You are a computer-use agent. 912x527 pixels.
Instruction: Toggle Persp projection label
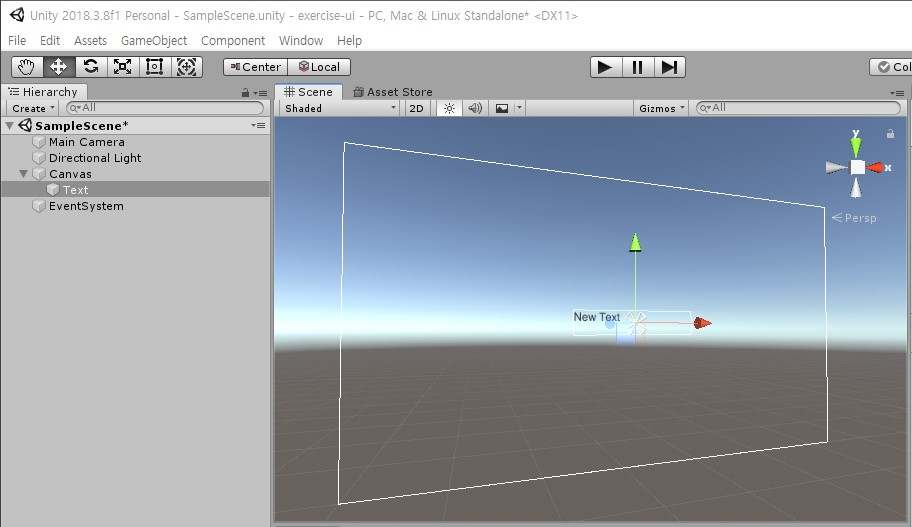(x=854, y=218)
